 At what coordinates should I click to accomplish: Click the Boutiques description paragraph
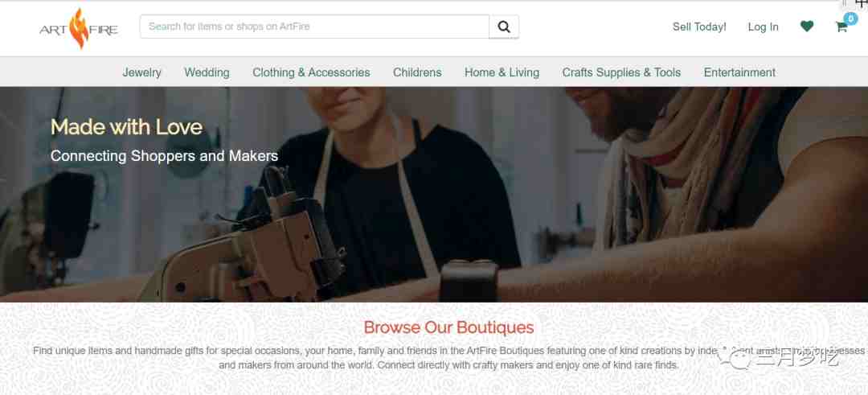(x=448, y=358)
